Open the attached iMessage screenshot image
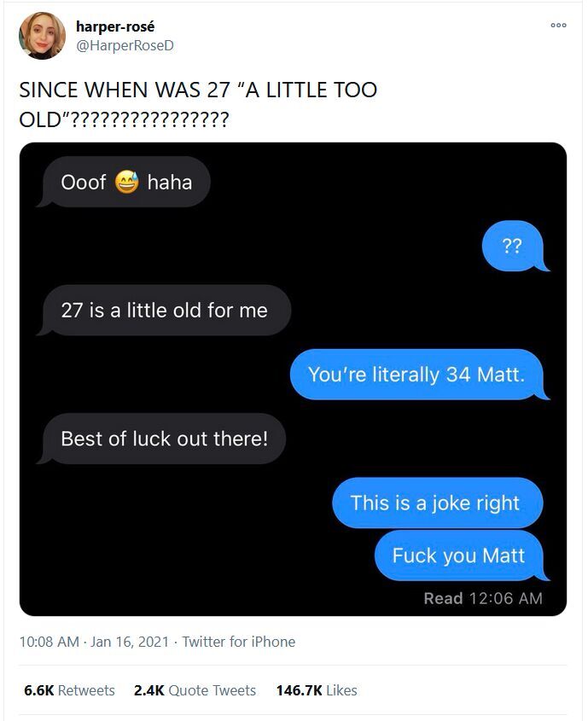 (293, 379)
